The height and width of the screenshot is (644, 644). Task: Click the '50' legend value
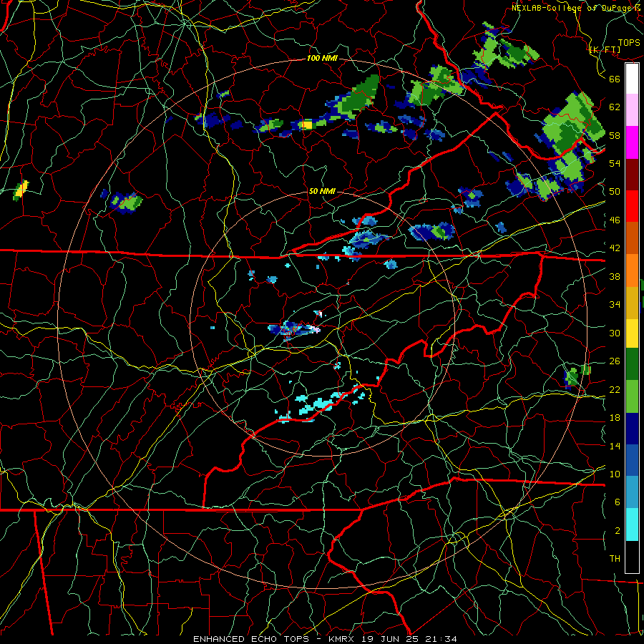615,192
